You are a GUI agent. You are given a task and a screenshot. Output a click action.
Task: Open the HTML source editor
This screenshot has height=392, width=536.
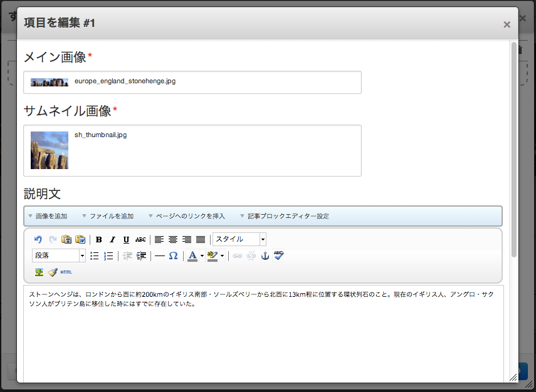coord(66,272)
